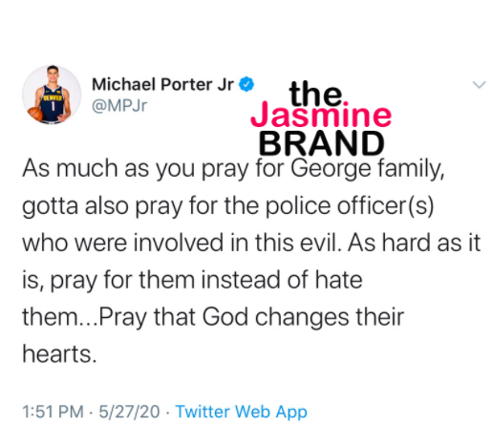Expand the tweet options chevron
The height and width of the screenshot is (448, 492).
[x=479, y=85]
